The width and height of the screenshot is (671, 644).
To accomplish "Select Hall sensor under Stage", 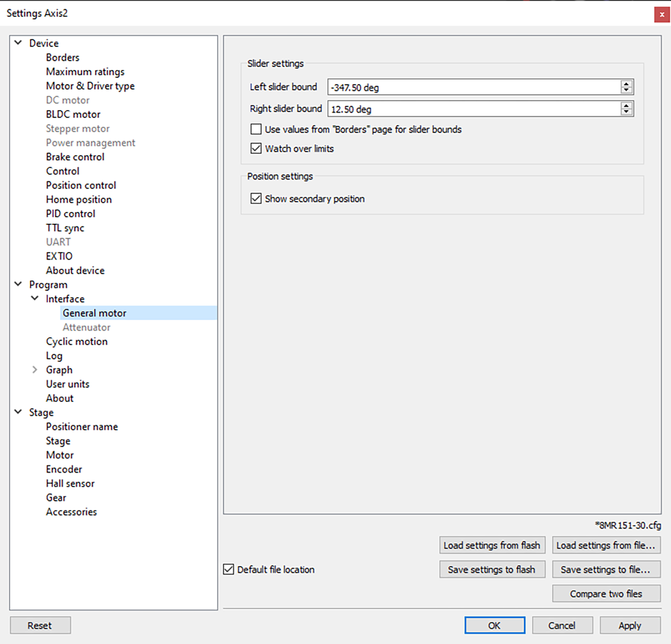I will 70,484.
